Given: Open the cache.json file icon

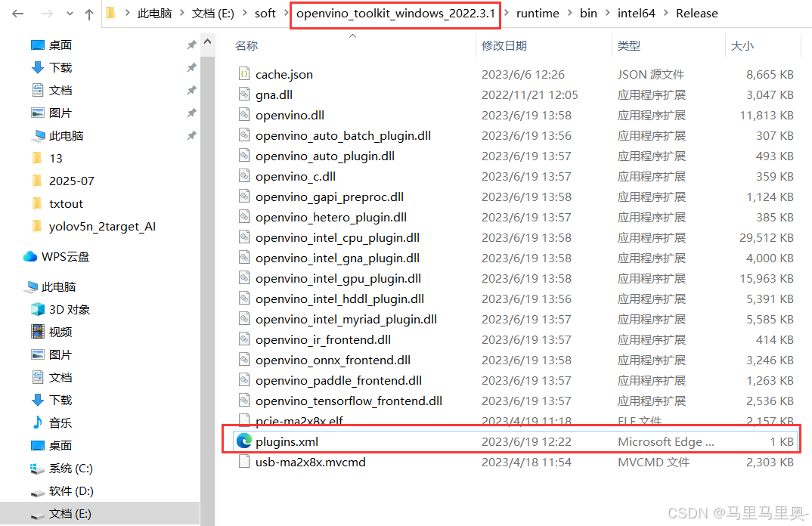Looking at the screenshot, I should (244, 74).
